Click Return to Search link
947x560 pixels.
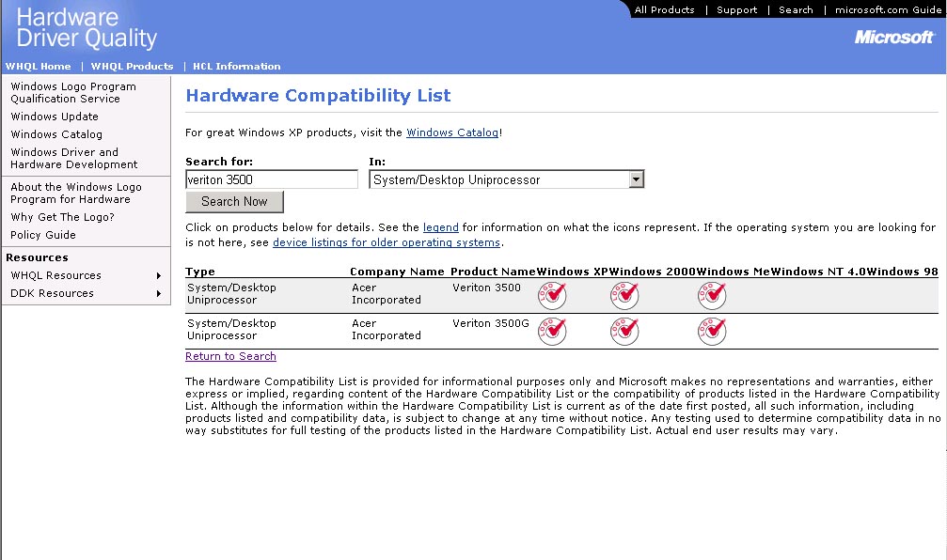click(x=230, y=357)
